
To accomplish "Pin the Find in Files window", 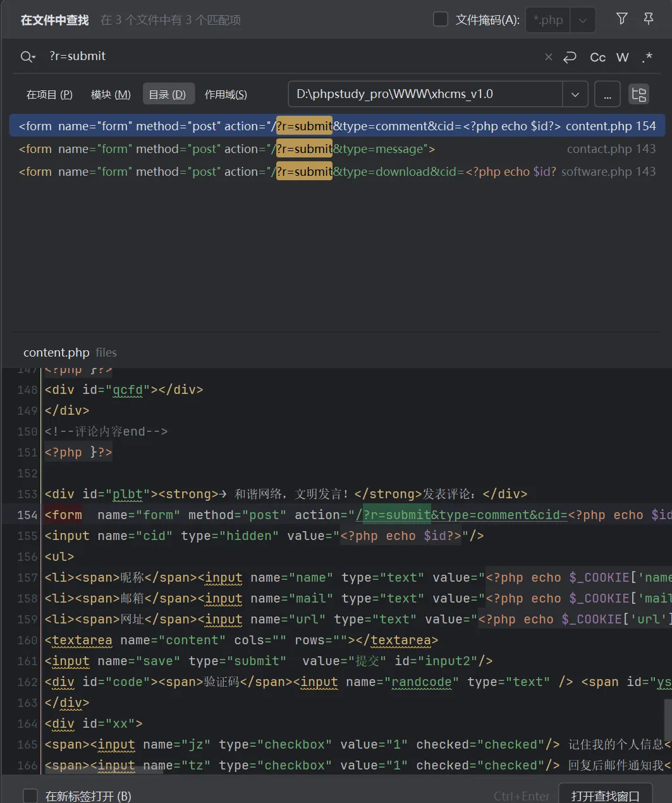I will (x=648, y=19).
